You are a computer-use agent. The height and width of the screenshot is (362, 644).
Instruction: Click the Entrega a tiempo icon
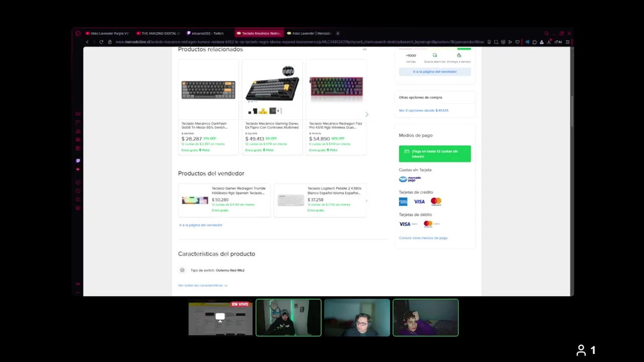458,55
